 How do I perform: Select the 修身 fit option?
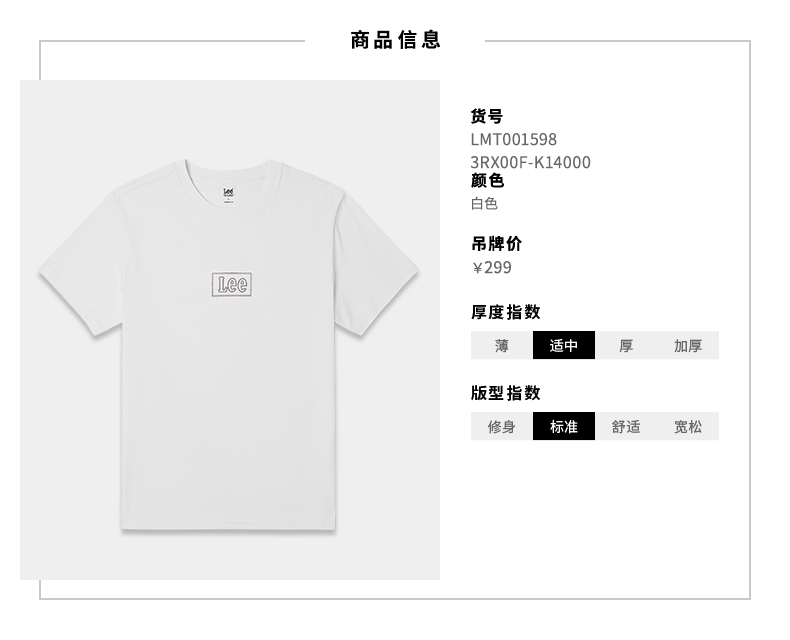[x=502, y=426]
